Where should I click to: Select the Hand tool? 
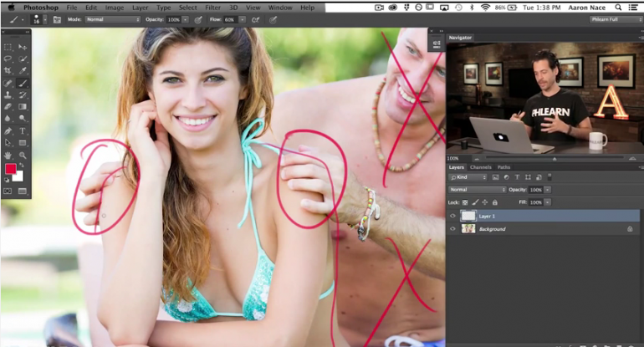tap(8, 156)
